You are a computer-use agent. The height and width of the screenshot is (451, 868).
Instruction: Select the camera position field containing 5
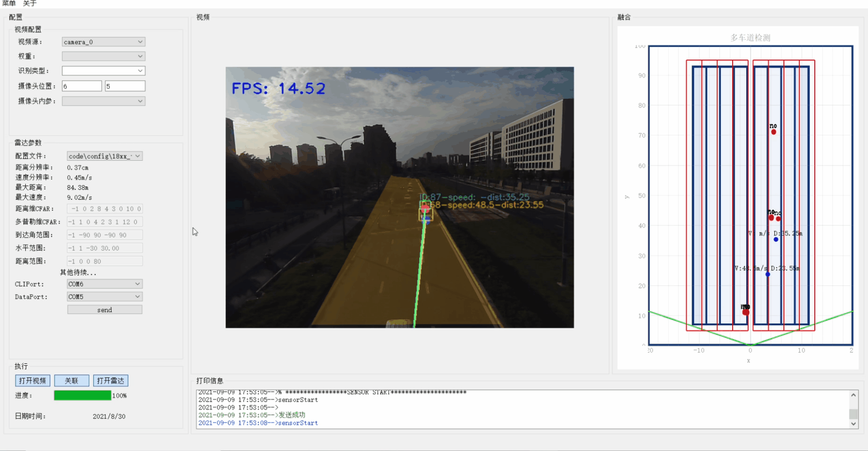[x=125, y=85]
